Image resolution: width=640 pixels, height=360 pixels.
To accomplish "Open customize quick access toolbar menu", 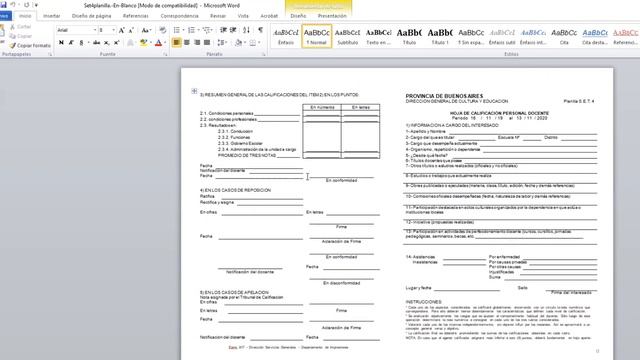I will [x=36, y=5].
